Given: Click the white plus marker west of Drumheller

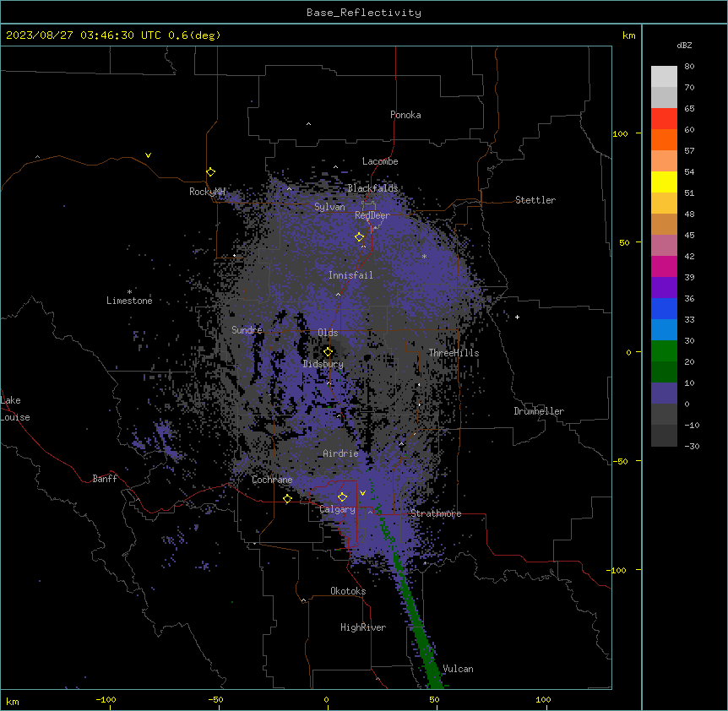Looking at the screenshot, I should coord(517,317).
